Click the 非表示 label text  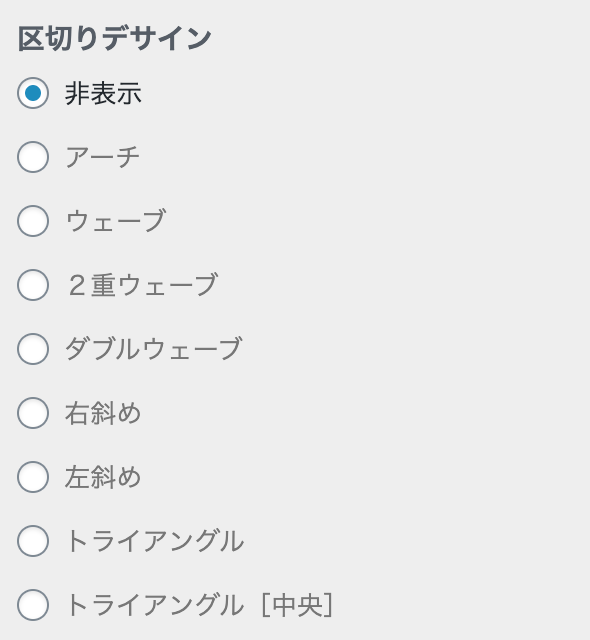click(103, 93)
